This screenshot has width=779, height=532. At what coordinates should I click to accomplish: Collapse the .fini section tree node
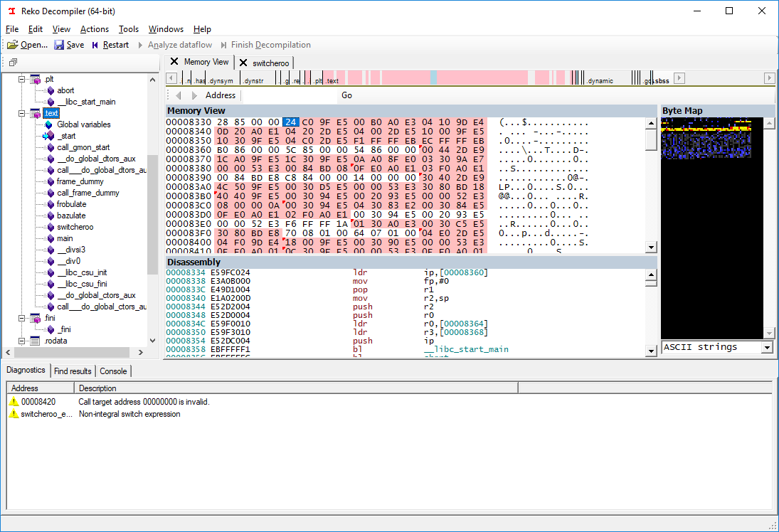tap(21, 318)
